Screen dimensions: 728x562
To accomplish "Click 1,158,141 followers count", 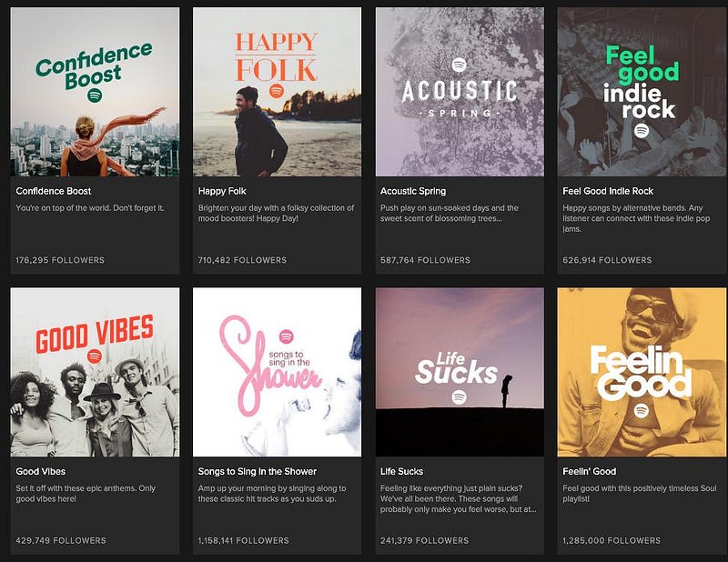I will [243, 541].
